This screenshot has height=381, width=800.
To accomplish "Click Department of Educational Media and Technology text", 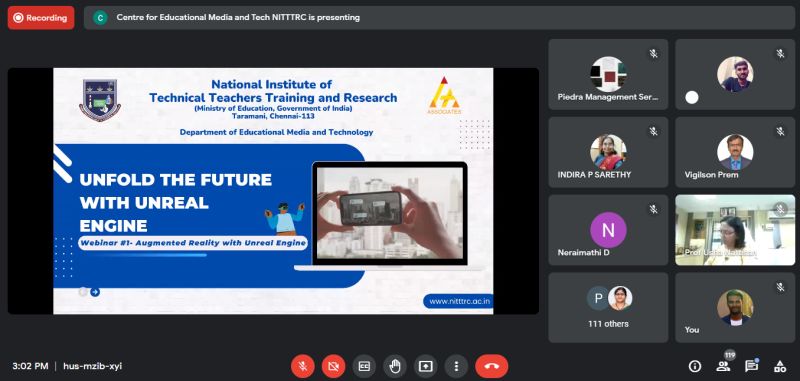I will (x=276, y=132).
